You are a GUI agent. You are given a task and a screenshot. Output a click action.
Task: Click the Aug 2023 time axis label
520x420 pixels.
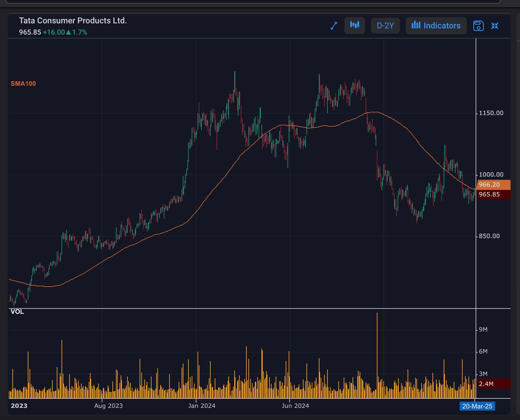(x=109, y=406)
